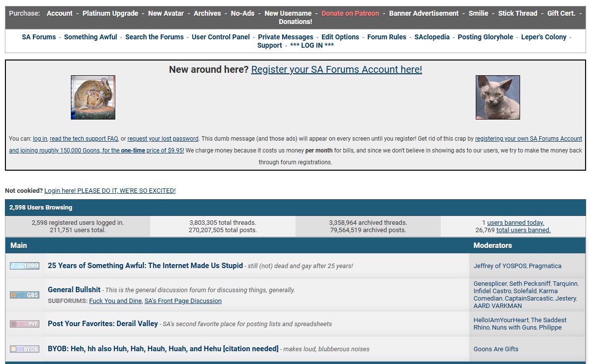The image size is (591, 364).
Task: Open Posting Gloryhole link
Action: point(485,37)
